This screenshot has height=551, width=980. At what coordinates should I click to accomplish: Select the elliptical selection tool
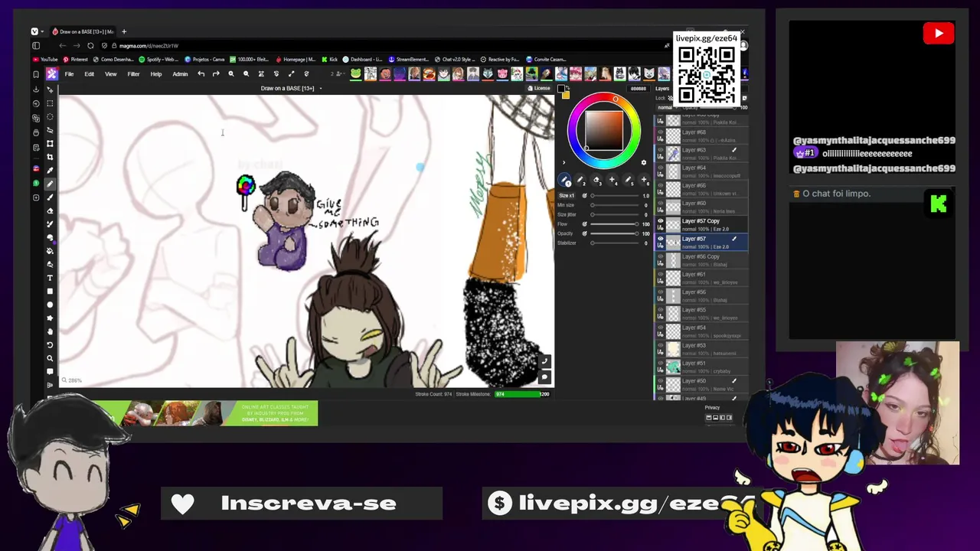tap(51, 117)
